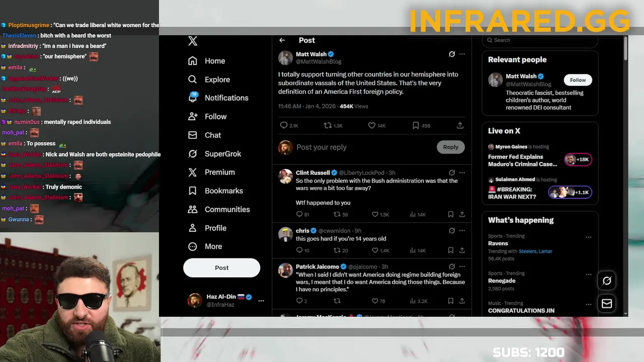Click the Search field
Viewport: 644px width, 362px height.
(x=540, y=40)
